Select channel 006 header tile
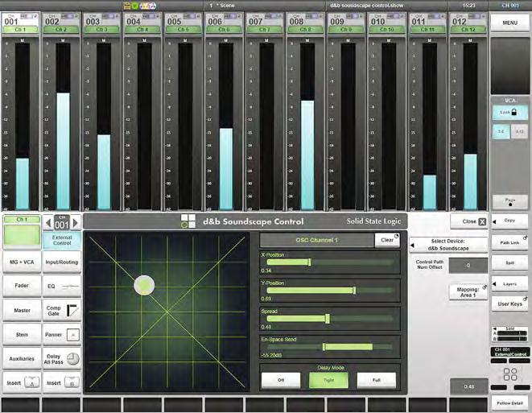The height and width of the screenshot is (413, 532). point(224,23)
